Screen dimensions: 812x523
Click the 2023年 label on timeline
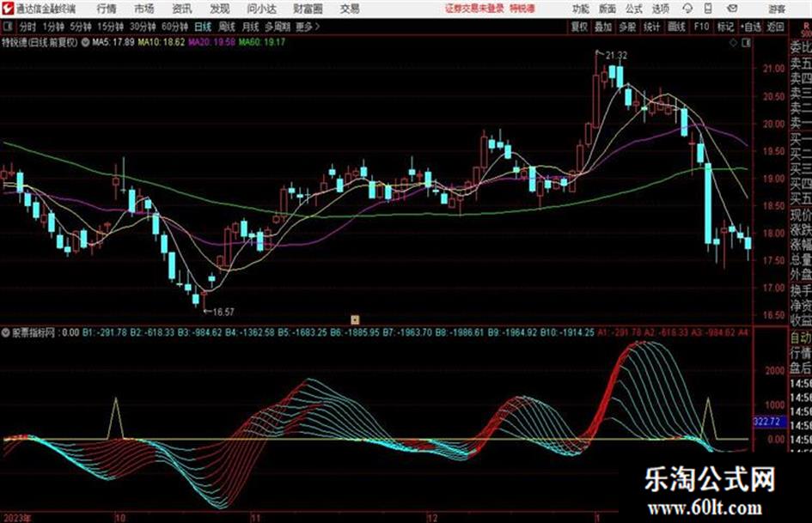(x=17, y=517)
